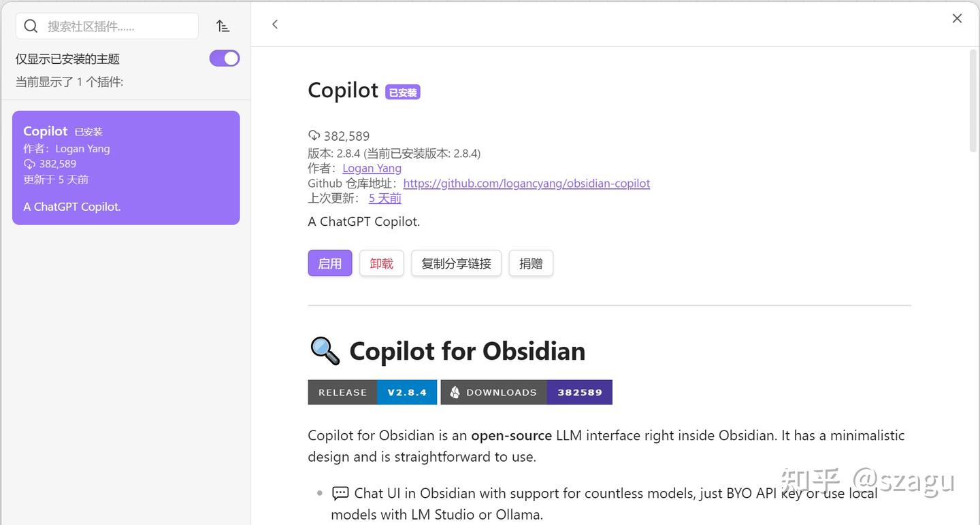The height and width of the screenshot is (525, 980).
Task: Select the Copilot plugin card in the sidebar
Action: coord(126,167)
